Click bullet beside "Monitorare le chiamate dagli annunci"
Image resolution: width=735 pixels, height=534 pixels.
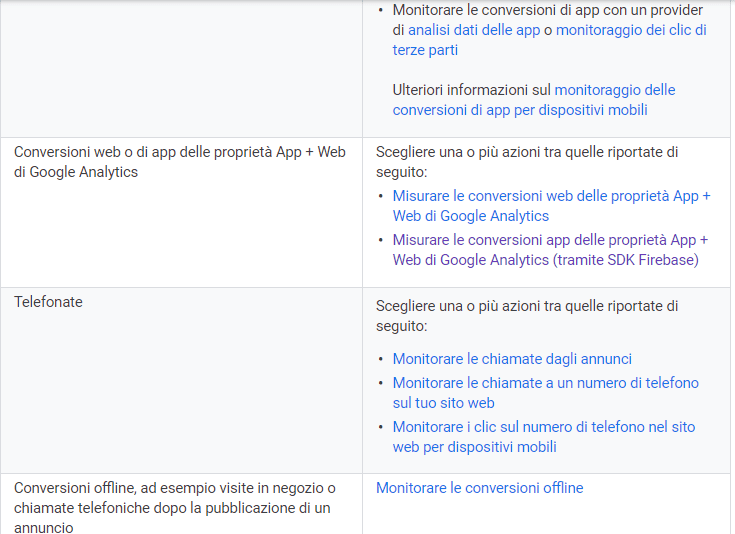pyautogui.click(x=381, y=359)
